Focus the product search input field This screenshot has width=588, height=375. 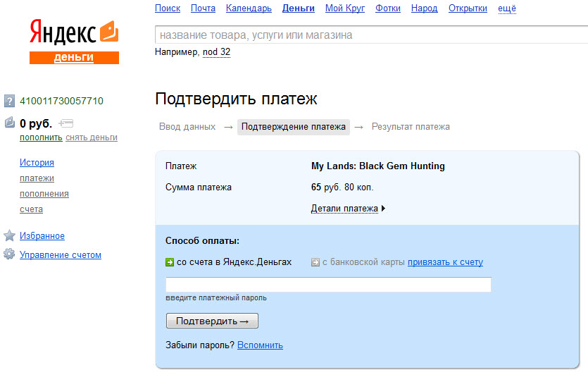[x=371, y=35]
